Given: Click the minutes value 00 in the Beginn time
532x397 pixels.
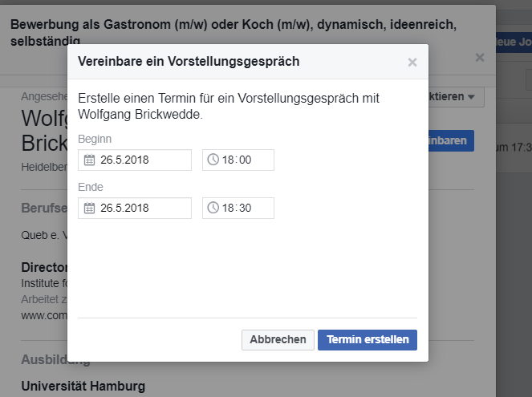Looking at the screenshot, I should coord(245,160).
